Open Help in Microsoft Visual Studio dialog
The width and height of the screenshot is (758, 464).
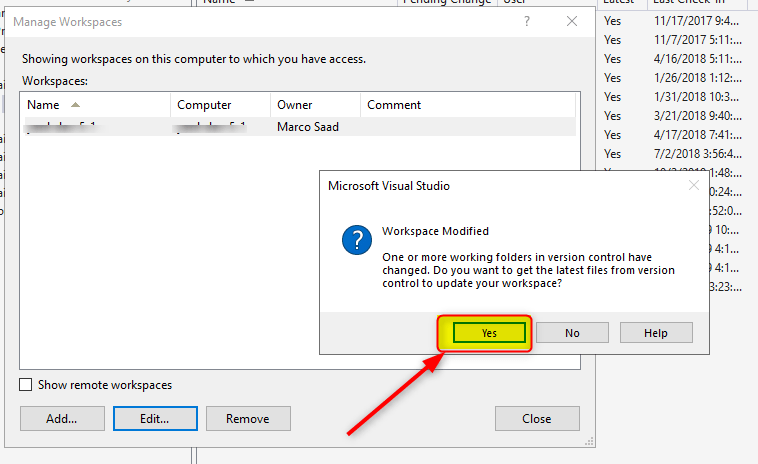pyautogui.click(x=656, y=333)
